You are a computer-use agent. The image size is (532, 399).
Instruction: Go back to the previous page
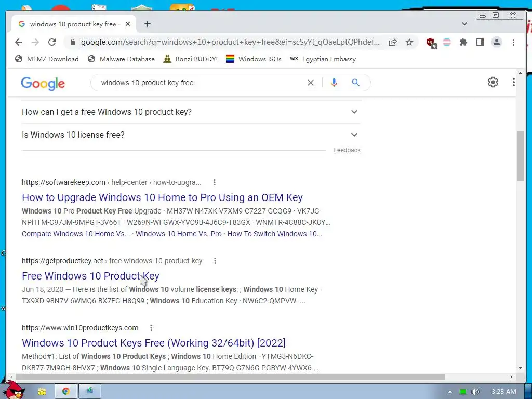19,42
